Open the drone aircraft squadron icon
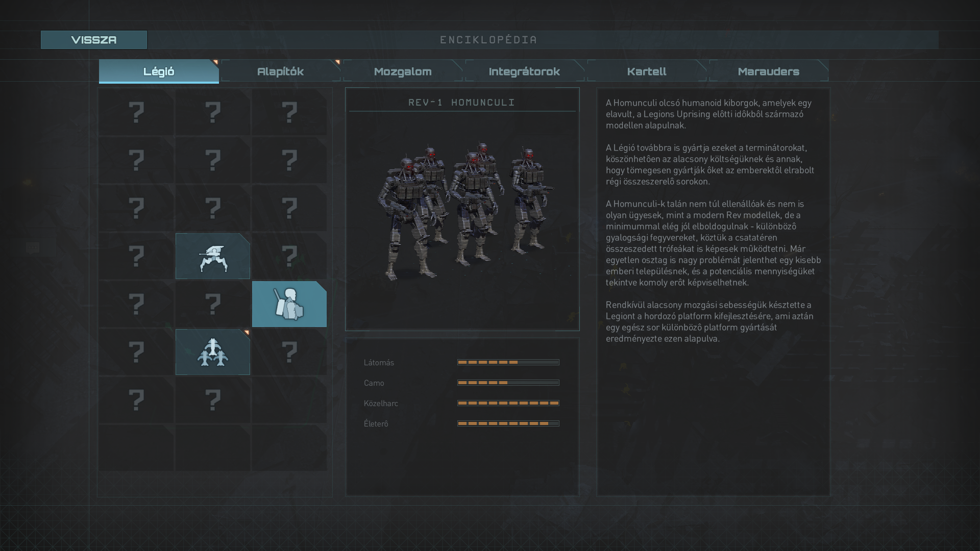This screenshot has width=980, height=551. [212, 352]
